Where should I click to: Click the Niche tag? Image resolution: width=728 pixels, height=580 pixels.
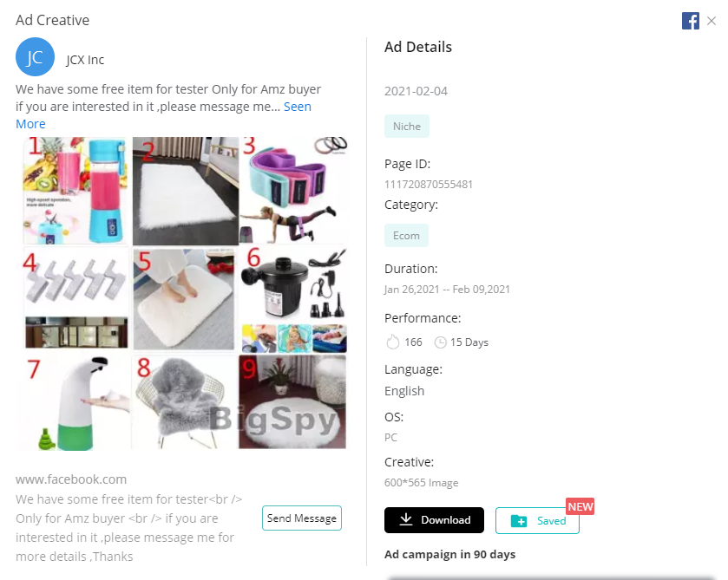click(x=406, y=127)
